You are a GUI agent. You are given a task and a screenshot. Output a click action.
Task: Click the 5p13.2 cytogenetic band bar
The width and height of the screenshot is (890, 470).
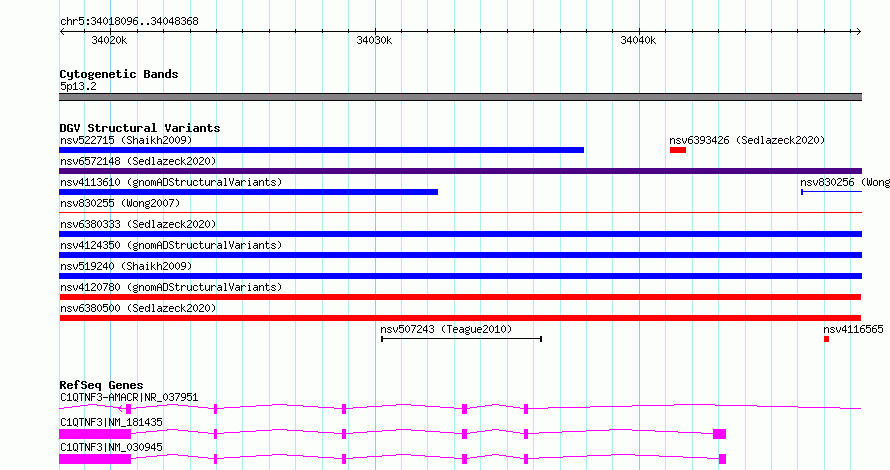coord(460,97)
